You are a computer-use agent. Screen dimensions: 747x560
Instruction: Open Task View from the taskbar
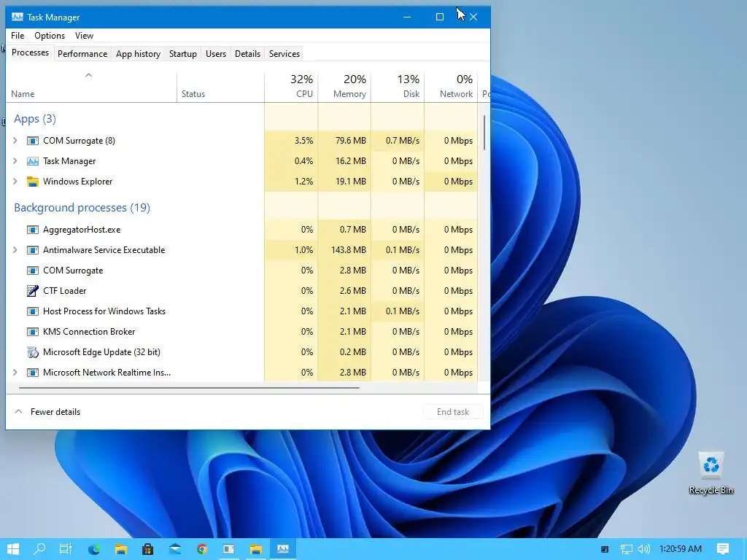66,549
